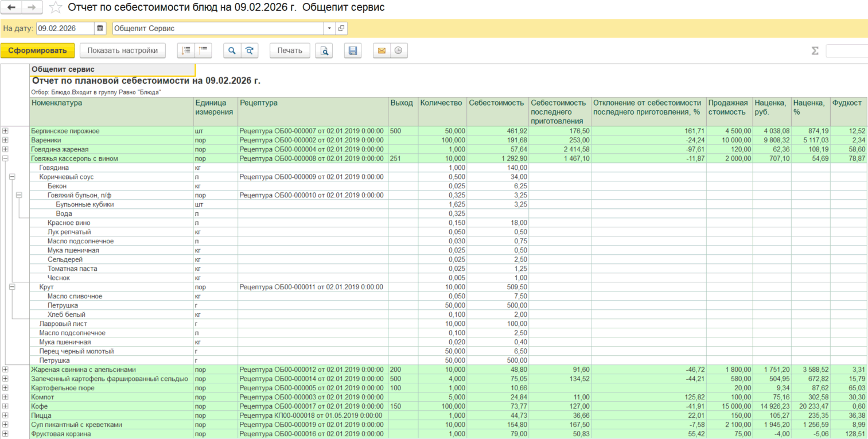Open the organization dropdown list

pyautogui.click(x=329, y=28)
